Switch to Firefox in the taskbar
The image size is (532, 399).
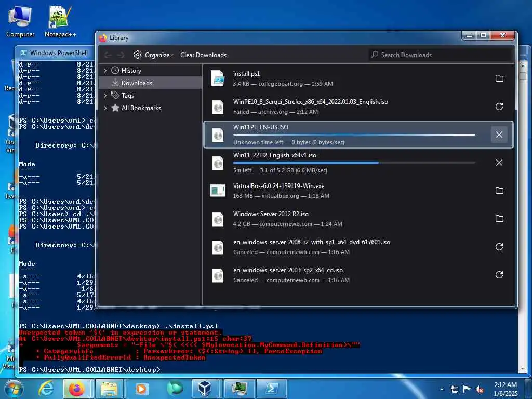77,389
